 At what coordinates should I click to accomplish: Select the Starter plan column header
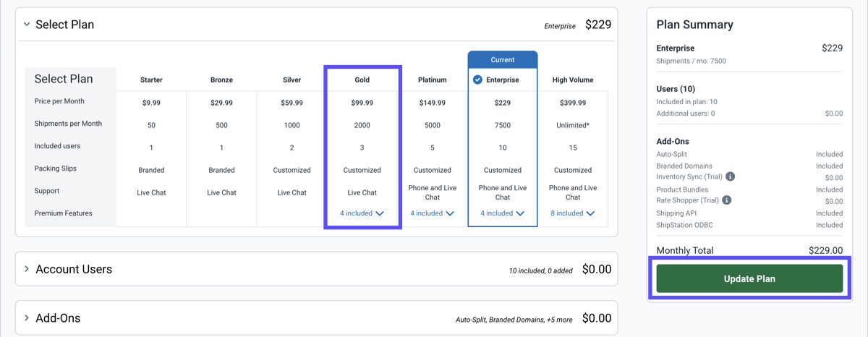pos(151,80)
